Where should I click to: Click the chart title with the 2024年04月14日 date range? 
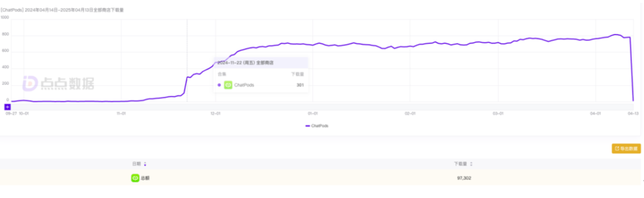coord(62,9)
